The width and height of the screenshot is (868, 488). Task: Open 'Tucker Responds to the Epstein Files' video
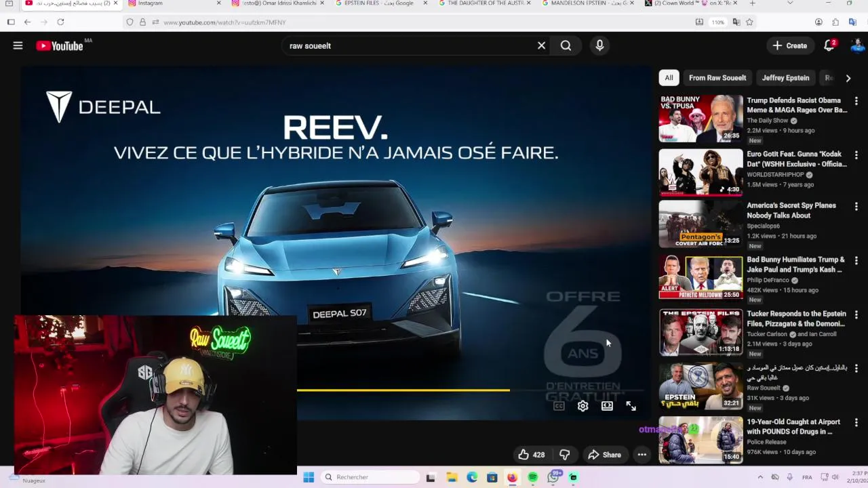pos(796,319)
